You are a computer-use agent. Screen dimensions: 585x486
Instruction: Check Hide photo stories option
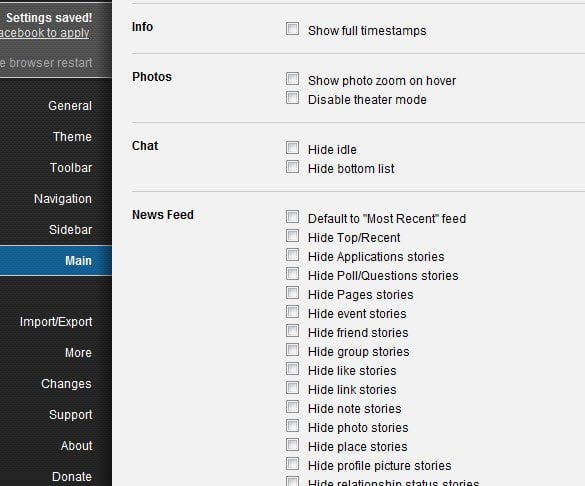pos(292,426)
